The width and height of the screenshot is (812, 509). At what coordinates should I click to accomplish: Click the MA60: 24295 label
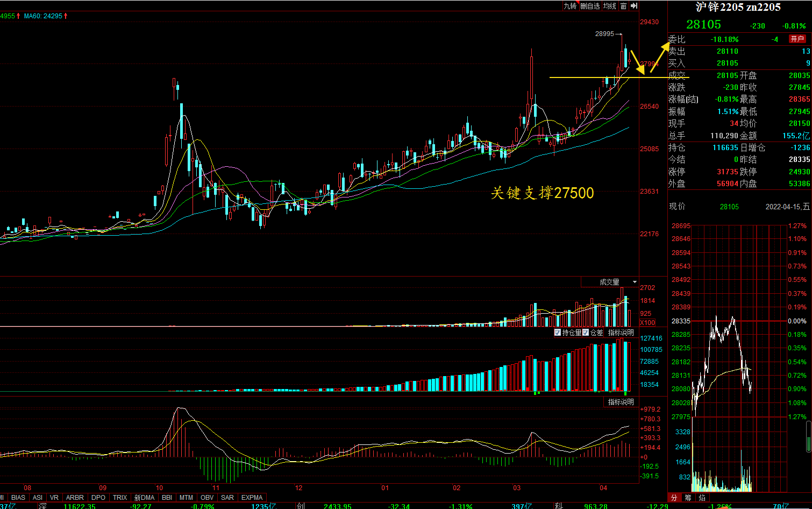[x=46, y=16]
